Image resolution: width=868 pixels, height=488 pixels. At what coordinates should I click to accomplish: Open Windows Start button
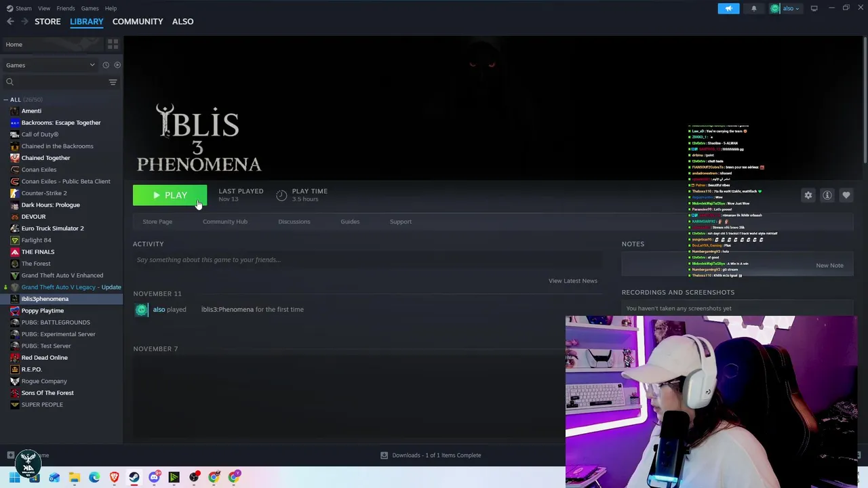point(14,477)
